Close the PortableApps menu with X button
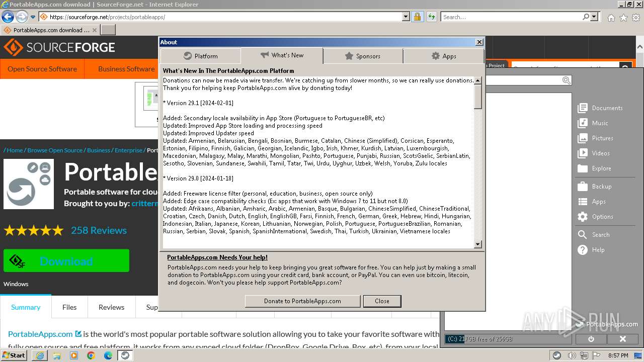 [x=622, y=339]
